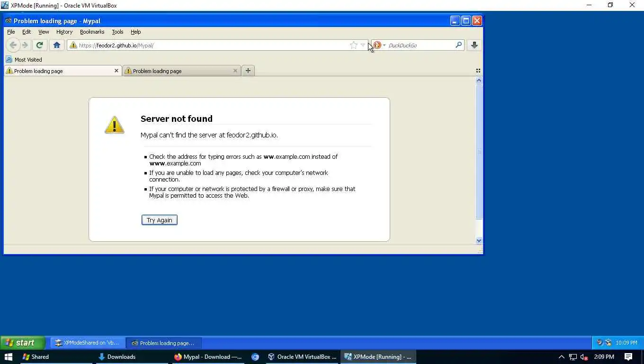Open the Edit menu
This screenshot has height=364, width=644.
[x=27, y=32]
